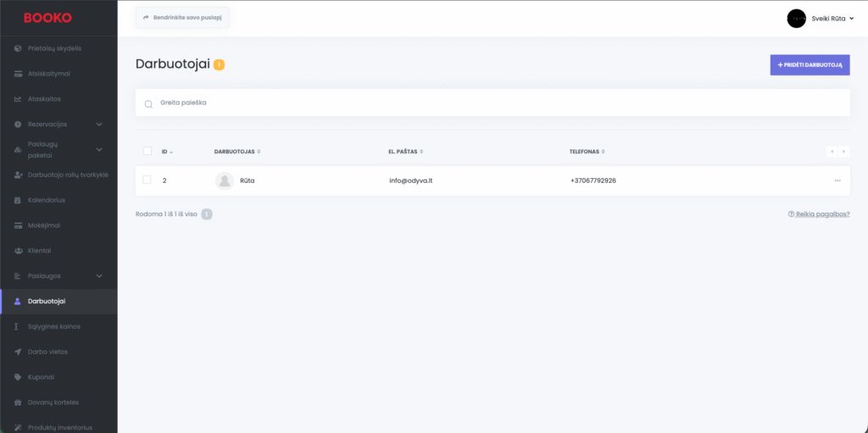
Task: Expand the Paslaugos submenu chevron
Action: tap(99, 276)
